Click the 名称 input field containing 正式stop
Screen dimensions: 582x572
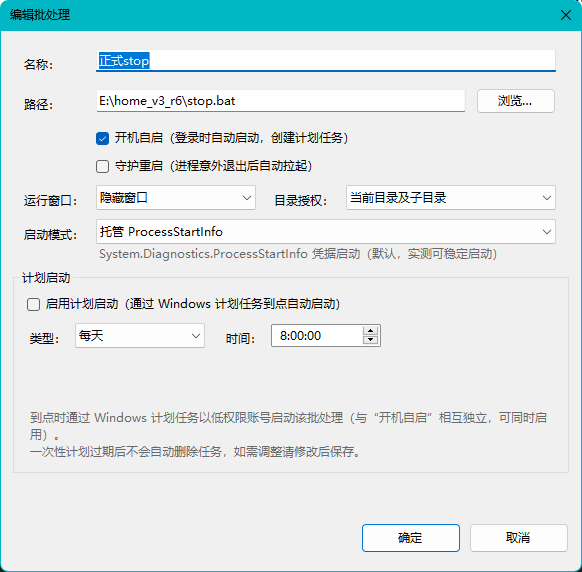pos(326,61)
